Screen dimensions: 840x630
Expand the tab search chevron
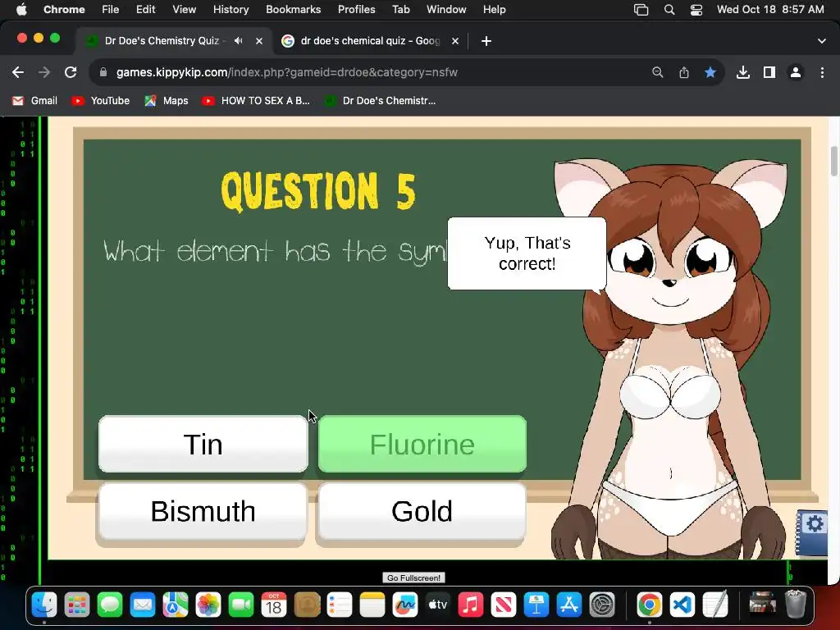(x=822, y=41)
